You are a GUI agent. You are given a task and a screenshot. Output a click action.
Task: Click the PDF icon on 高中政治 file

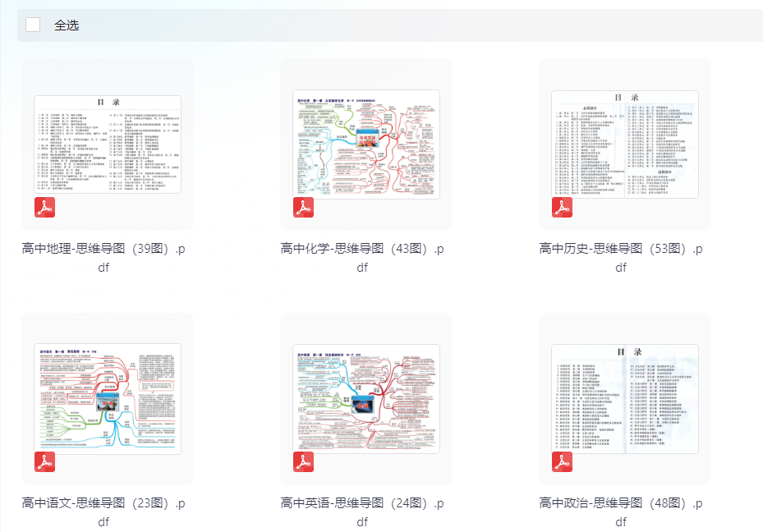562,462
